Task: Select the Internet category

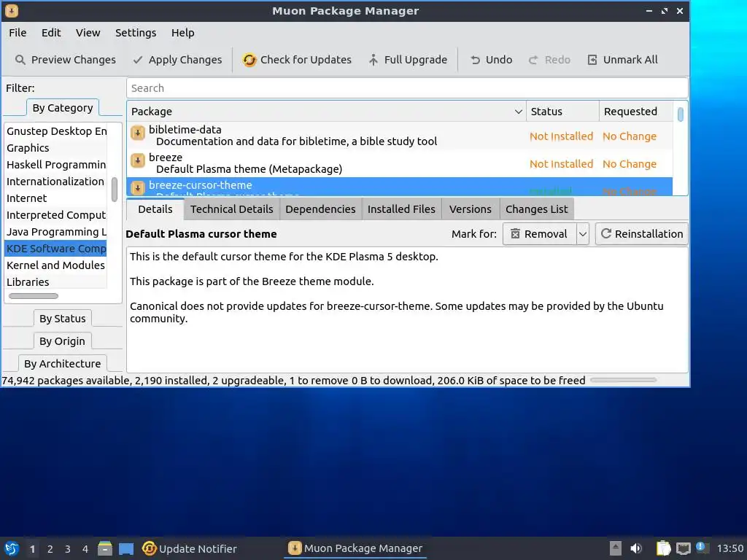Action: [55, 198]
